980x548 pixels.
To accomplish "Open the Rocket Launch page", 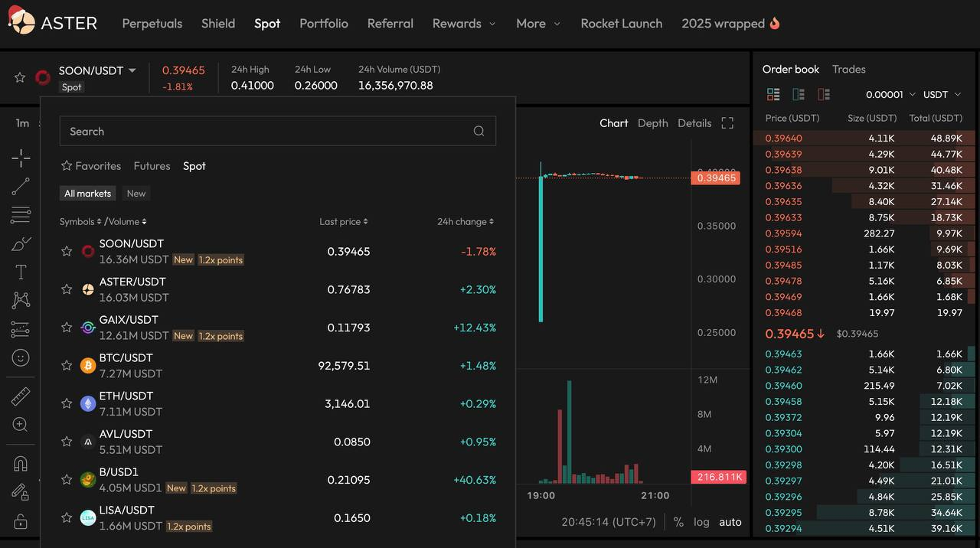I will pyautogui.click(x=621, y=24).
